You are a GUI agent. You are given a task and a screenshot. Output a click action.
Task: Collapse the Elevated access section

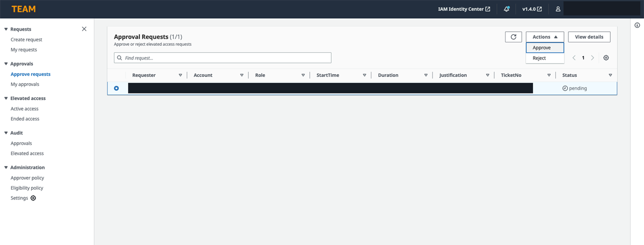tap(6, 98)
